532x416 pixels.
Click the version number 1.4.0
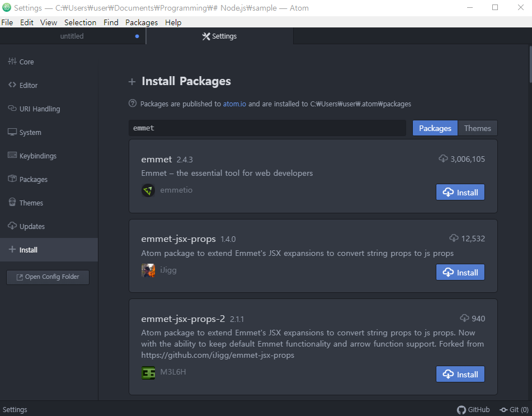tap(228, 240)
